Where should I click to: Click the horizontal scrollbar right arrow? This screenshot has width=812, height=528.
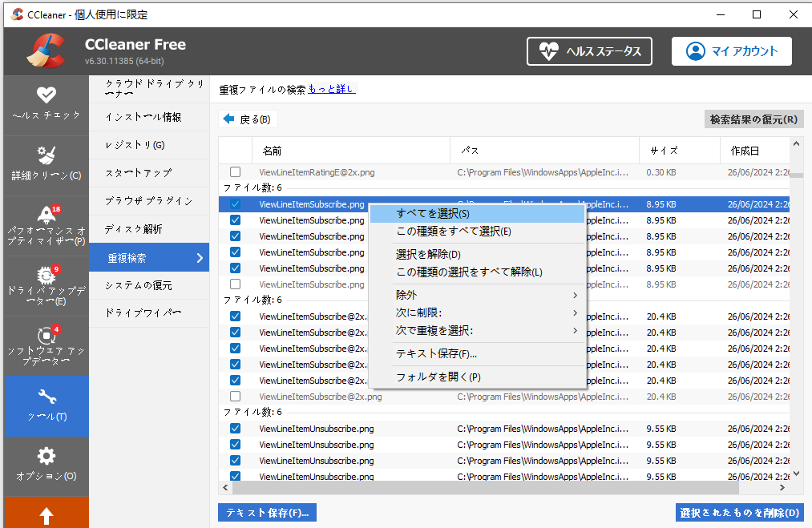tap(782, 487)
